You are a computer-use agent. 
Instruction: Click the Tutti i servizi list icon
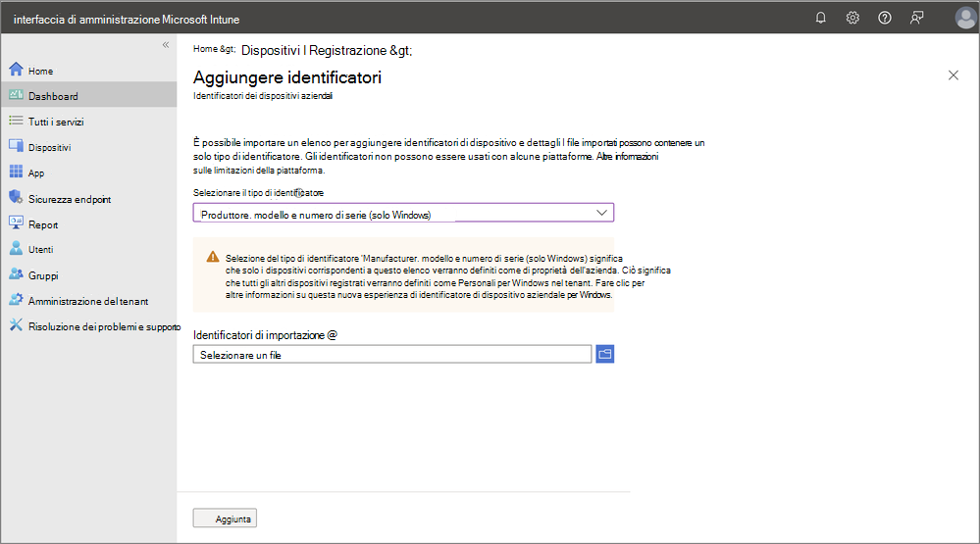pos(17,121)
